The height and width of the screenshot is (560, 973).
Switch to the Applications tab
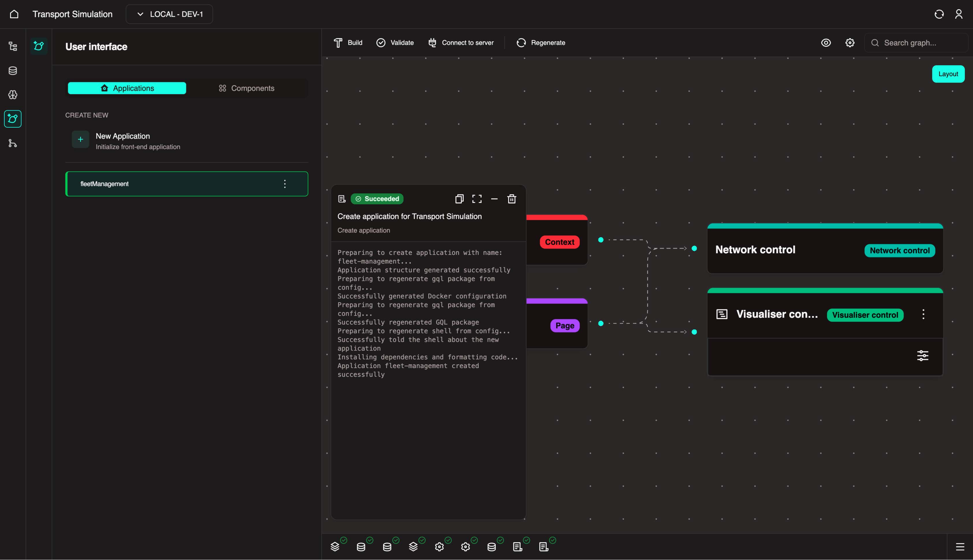coord(127,88)
